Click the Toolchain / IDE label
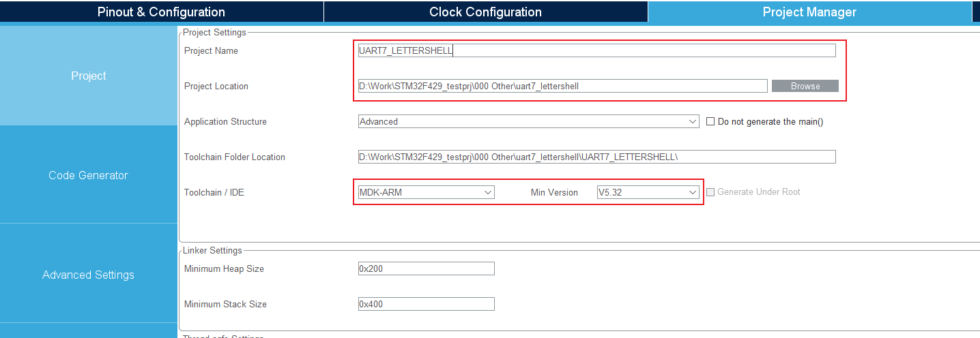980x338 pixels. pyautogui.click(x=214, y=192)
